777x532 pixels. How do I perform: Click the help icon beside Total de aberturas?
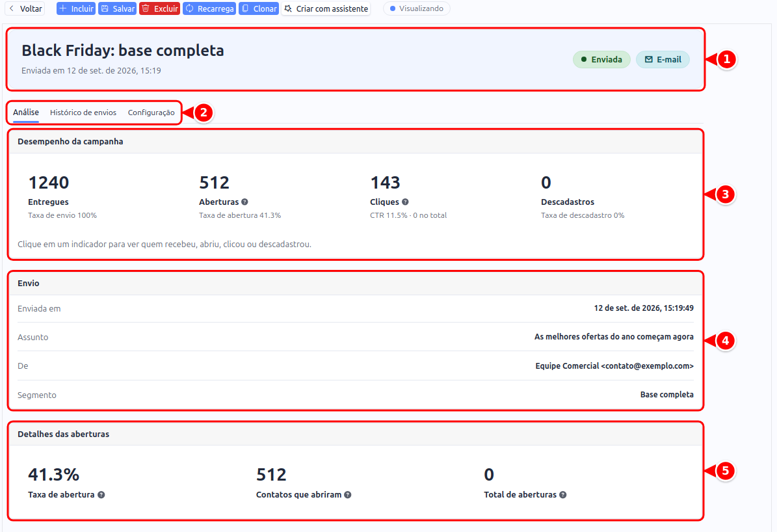tap(563, 495)
